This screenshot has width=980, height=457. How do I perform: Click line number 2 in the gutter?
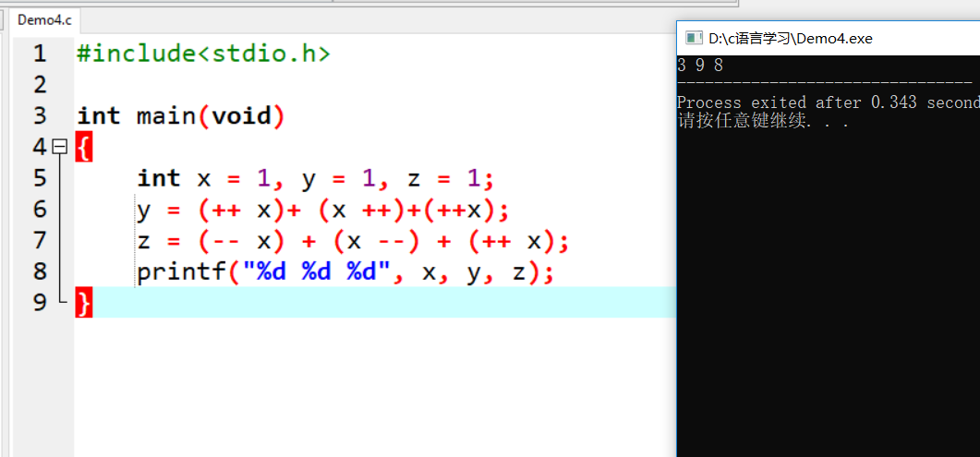click(40, 85)
